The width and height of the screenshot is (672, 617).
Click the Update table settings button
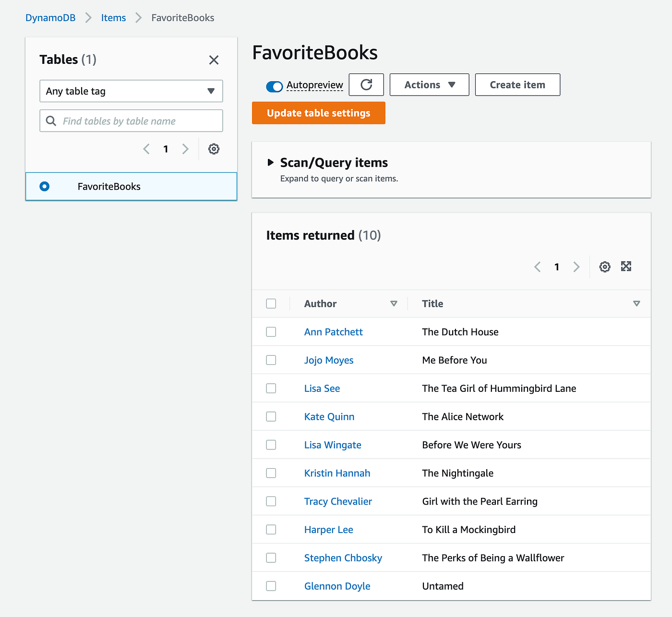[318, 113]
